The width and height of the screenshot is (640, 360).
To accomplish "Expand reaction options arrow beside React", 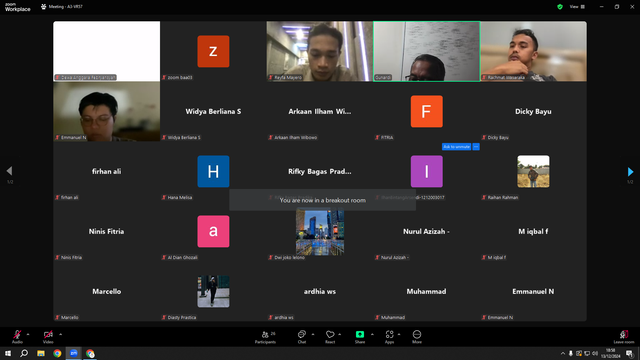I will click(340, 334).
